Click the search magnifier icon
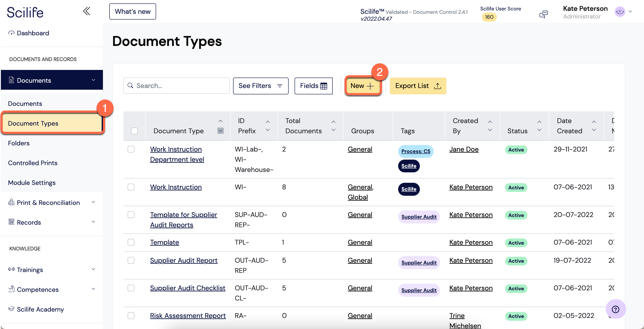 pos(130,86)
